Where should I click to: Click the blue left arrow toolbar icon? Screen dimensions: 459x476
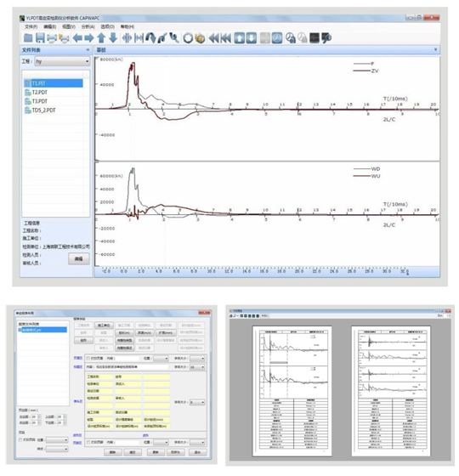coord(77,38)
